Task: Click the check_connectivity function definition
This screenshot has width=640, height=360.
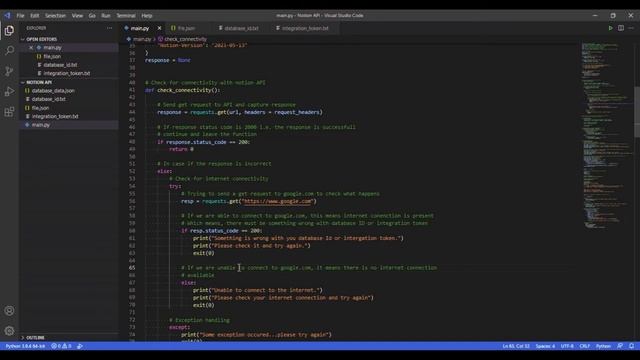Action: 188,90
